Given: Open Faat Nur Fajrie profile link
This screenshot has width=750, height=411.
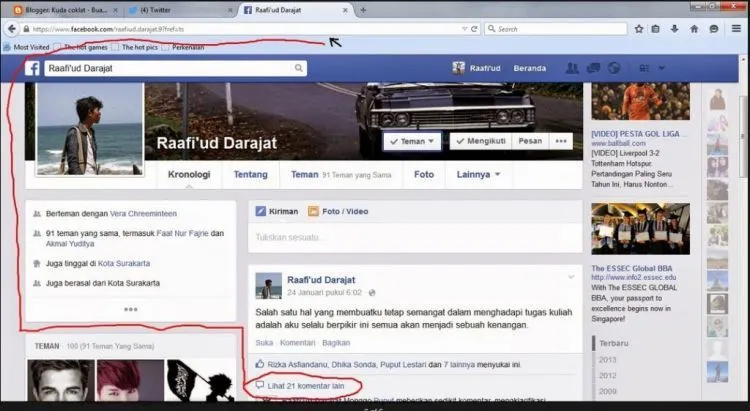Looking at the screenshot, I should (183, 233).
